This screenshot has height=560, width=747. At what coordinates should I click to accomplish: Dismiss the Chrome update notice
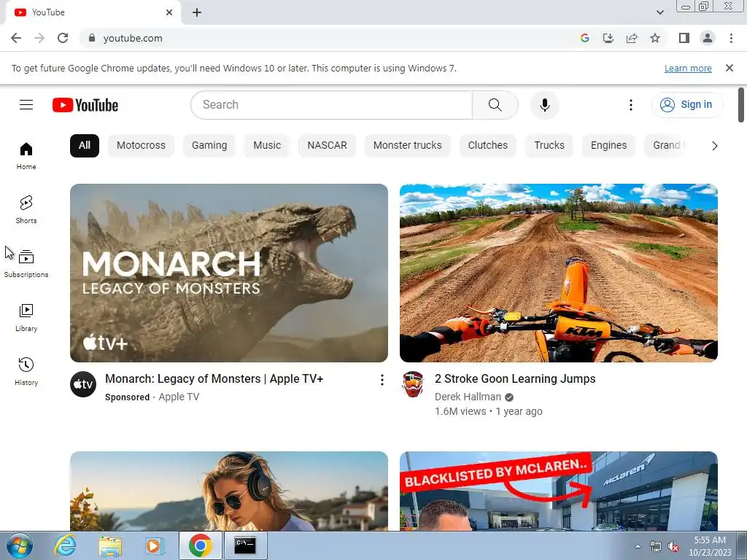coord(729,68)
